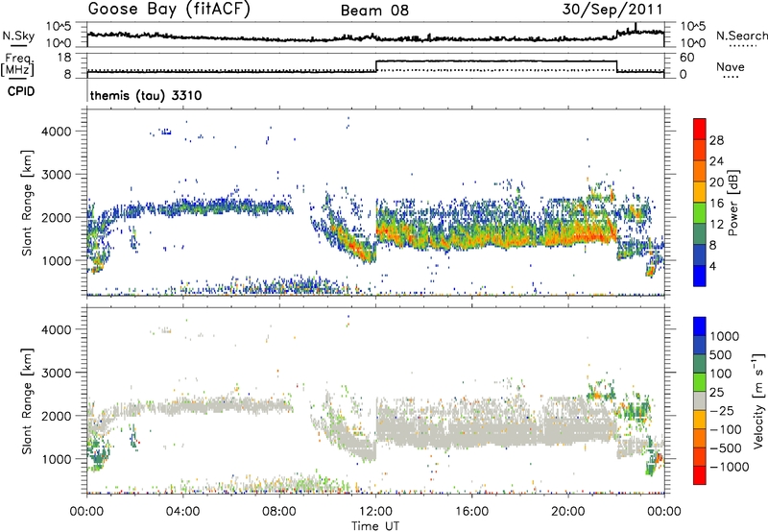Click the "2000" tick on the power panel's axis
768x532 pixels.
pyautogui.click(x=56, y=217)
